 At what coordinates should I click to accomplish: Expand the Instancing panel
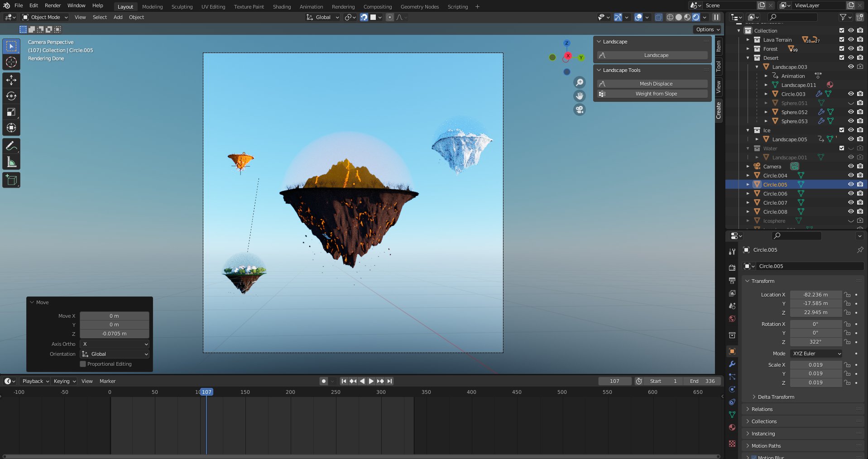763,434
